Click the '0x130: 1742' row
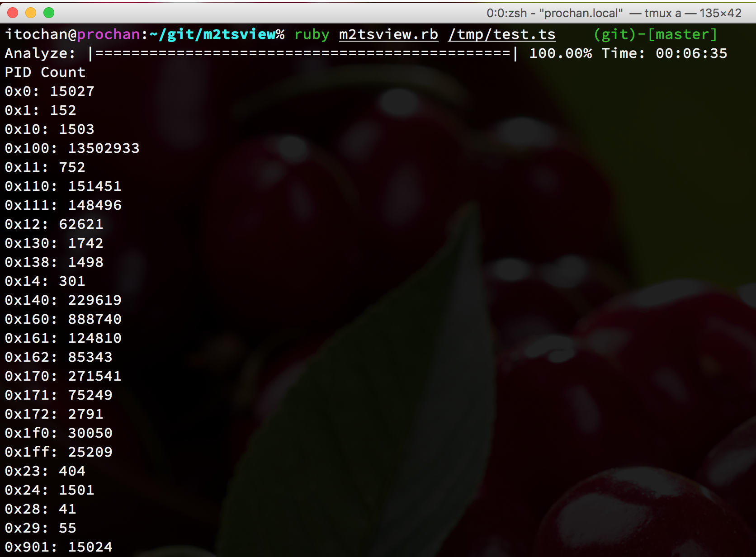This screenshot has height=557, width=756. 54,243
